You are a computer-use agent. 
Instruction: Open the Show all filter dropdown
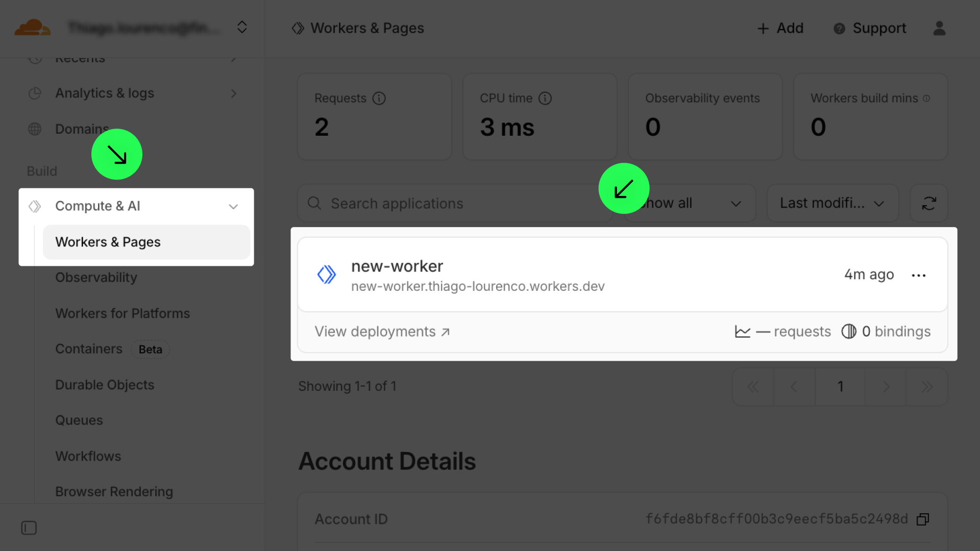[694, 204]
